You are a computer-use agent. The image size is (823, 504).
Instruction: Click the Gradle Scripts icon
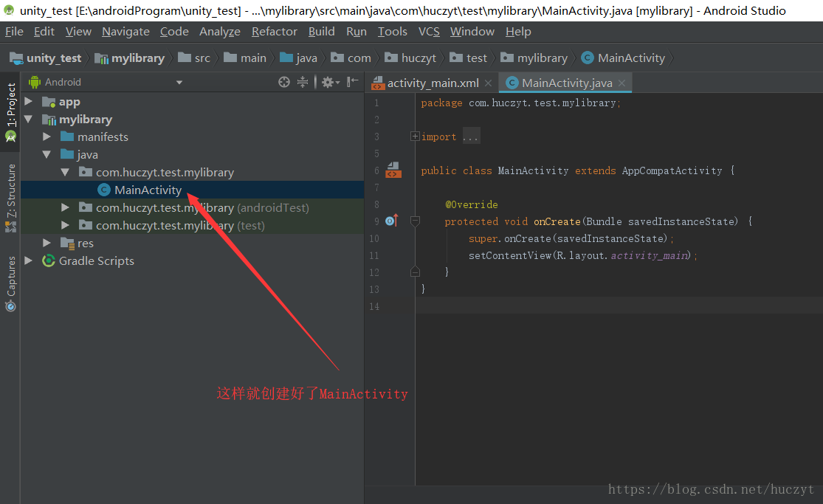pyautogui.click(x=49, y=260)
